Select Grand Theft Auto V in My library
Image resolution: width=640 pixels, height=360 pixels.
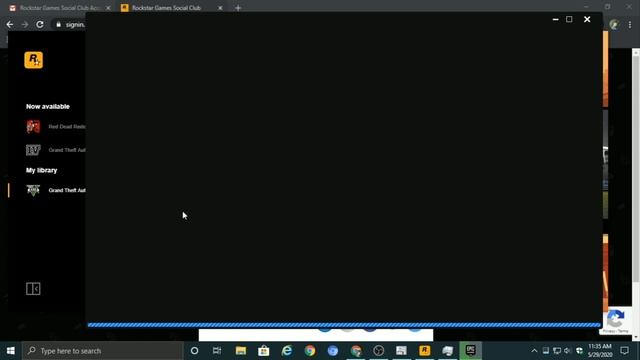[x=56, y=190]
